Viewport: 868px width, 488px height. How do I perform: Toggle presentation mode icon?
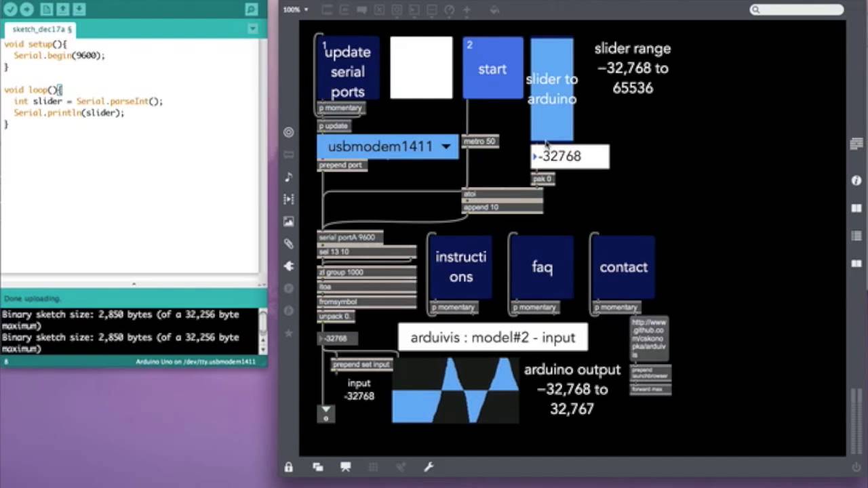(x=346, y=467)
